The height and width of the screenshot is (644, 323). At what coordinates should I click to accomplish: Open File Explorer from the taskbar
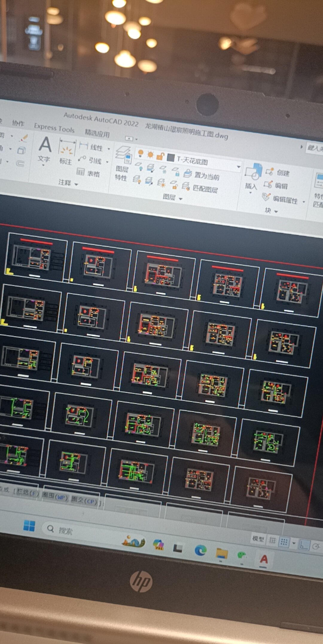(222, 553)
